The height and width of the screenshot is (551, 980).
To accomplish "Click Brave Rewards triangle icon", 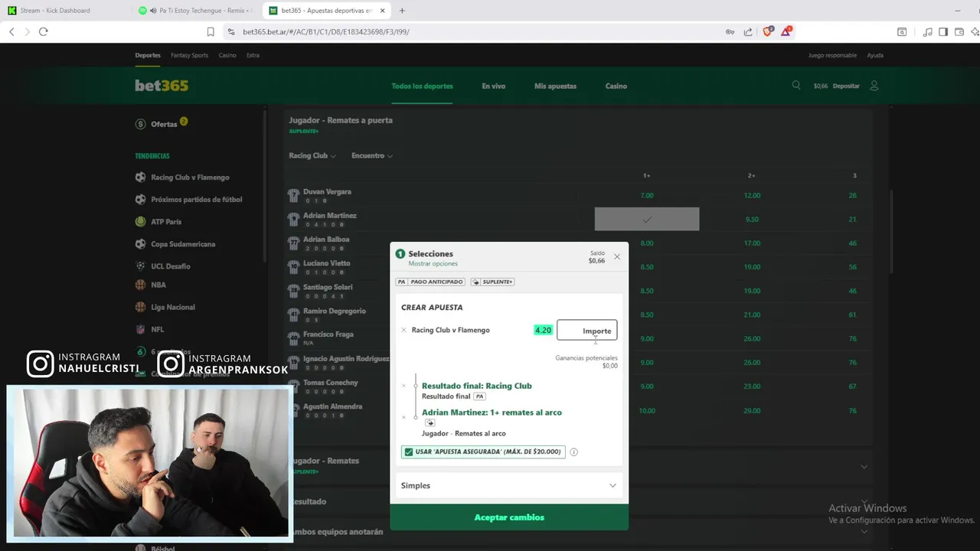I will click(786, 31).
